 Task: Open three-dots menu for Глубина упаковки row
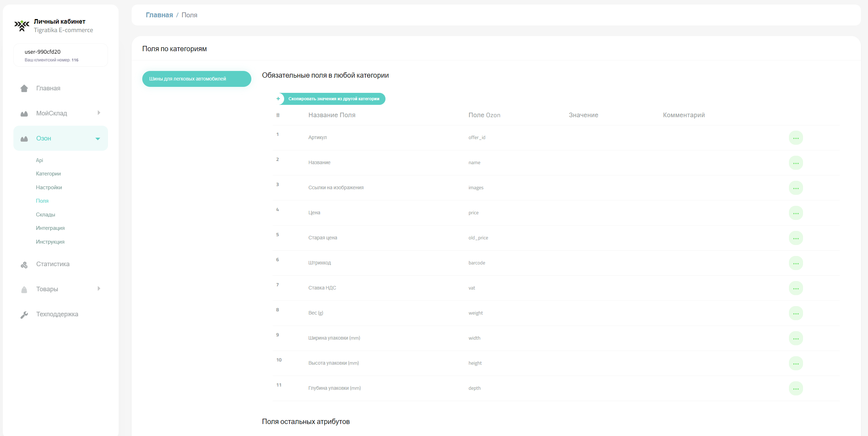[x=796, y=388]
